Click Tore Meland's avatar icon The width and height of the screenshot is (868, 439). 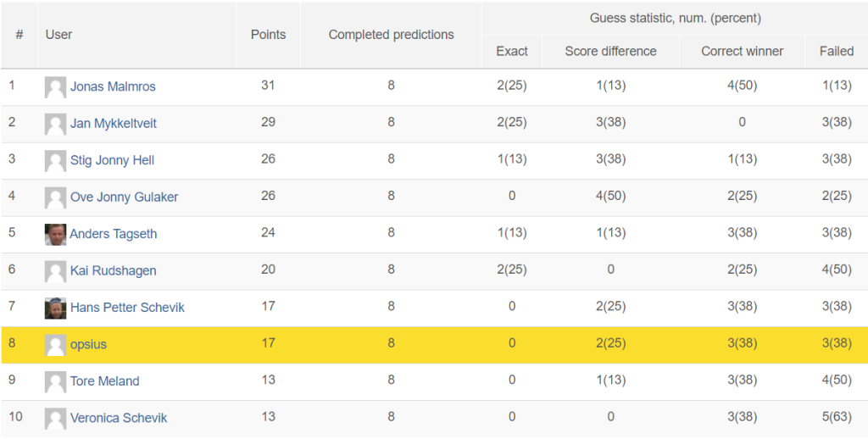(x=55, y=381)
